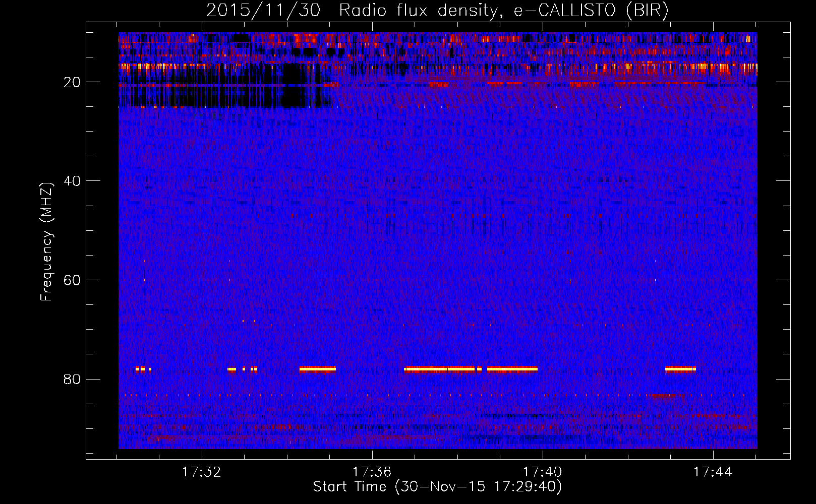The width and height of the screenshot is (816, 504).
Task: Click the long bright 78 MHz band near 17:37
Action: point(439,369)
